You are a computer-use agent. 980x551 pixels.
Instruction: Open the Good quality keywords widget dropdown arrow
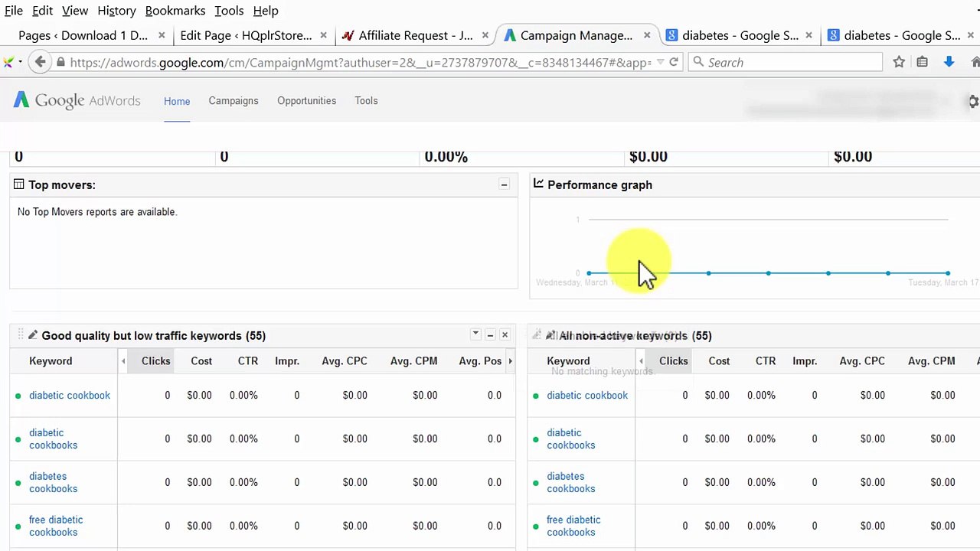(x=475, y=334)
